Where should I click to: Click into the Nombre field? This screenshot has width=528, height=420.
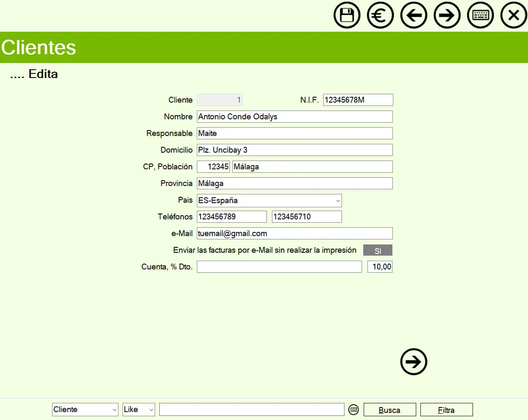(294, 117)
